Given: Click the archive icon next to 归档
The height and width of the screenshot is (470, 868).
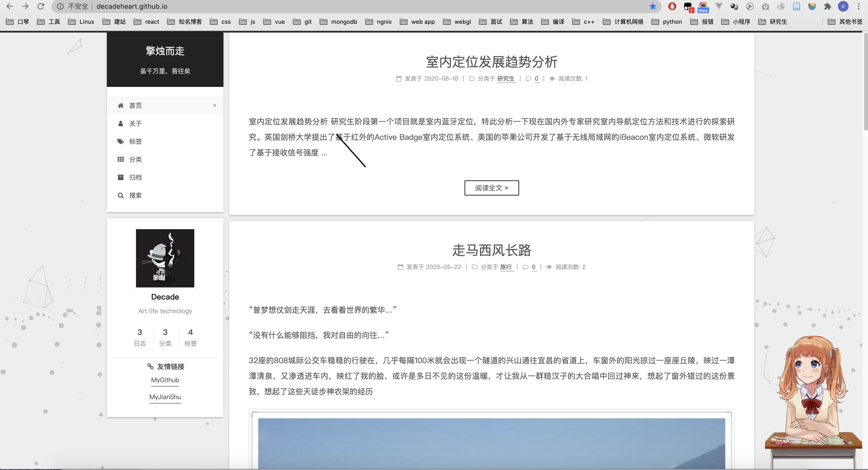Looking at the screenshot, I should [121, 177].
